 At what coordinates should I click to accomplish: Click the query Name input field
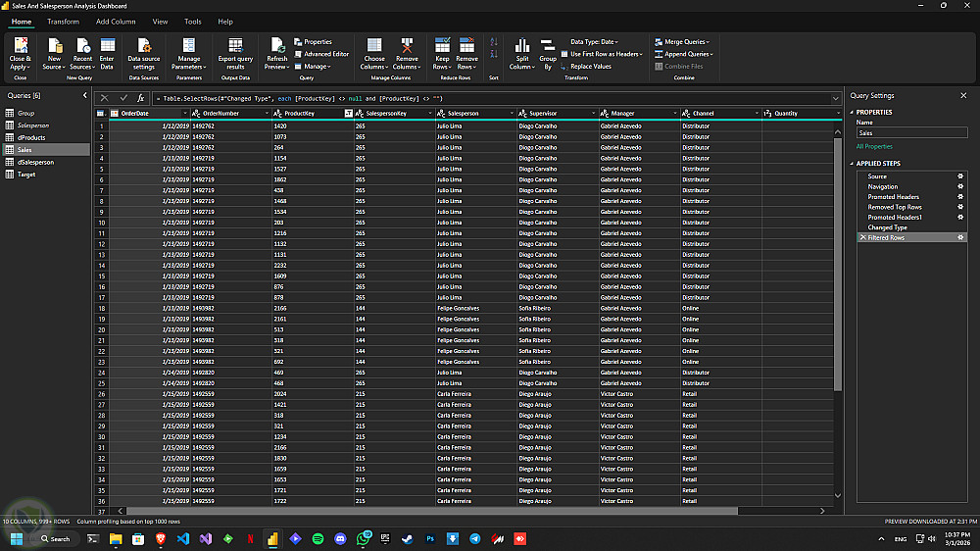point(910,132)
